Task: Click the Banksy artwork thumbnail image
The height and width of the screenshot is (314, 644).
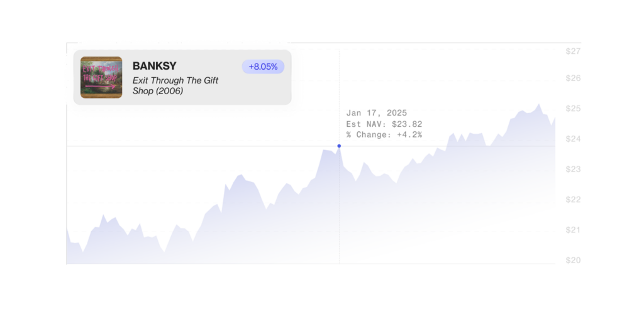Action: tap(101, 77)
